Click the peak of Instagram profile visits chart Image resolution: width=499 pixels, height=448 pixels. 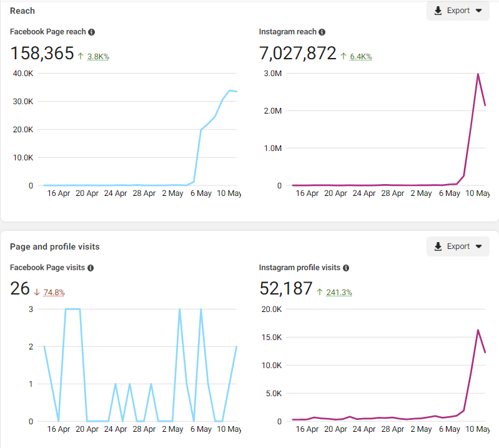(x=478, y=330)
